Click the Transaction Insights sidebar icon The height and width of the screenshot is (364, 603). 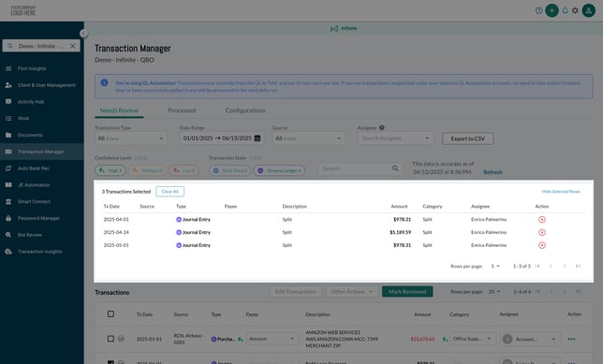[8, 252]
